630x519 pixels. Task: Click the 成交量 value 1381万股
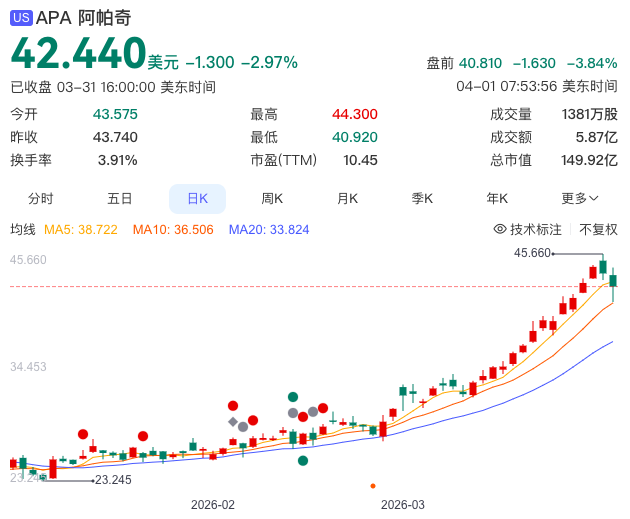pos(589,114)
